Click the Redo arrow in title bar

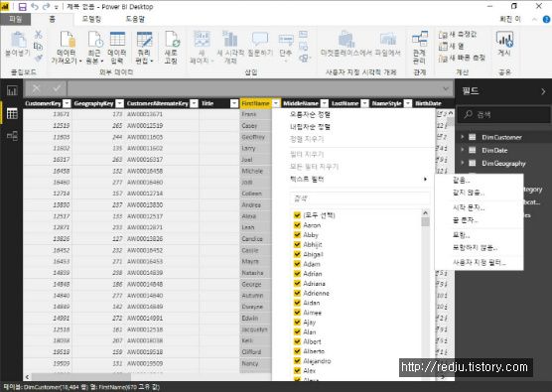[x=46, y=6]
